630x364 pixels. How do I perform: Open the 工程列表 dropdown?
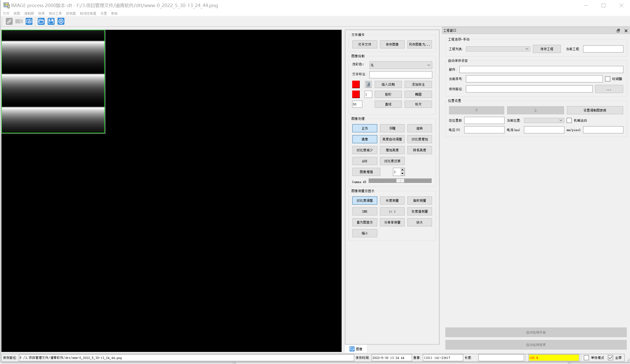(x=527, y=49)
